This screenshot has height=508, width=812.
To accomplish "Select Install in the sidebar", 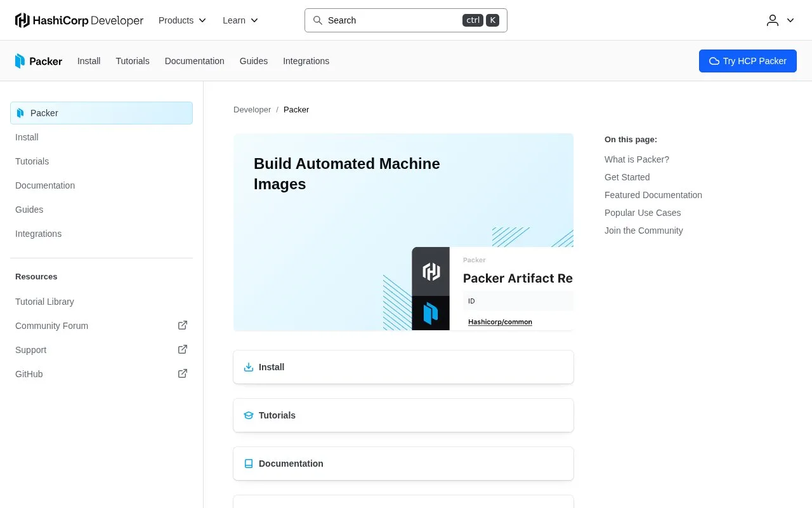I will point(101,137).
